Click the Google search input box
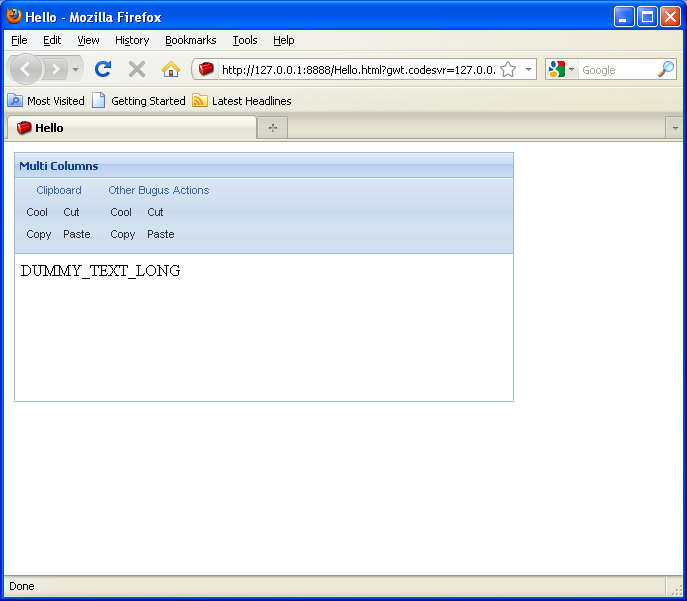Screen dimensions: 687x601 617,70
